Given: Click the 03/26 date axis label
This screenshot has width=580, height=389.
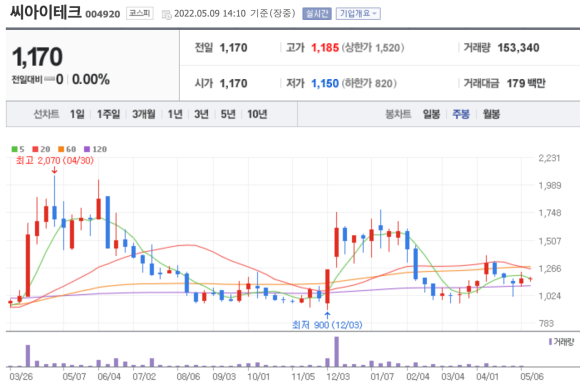Looking at the screenshot, I should (x=21, y=377).
